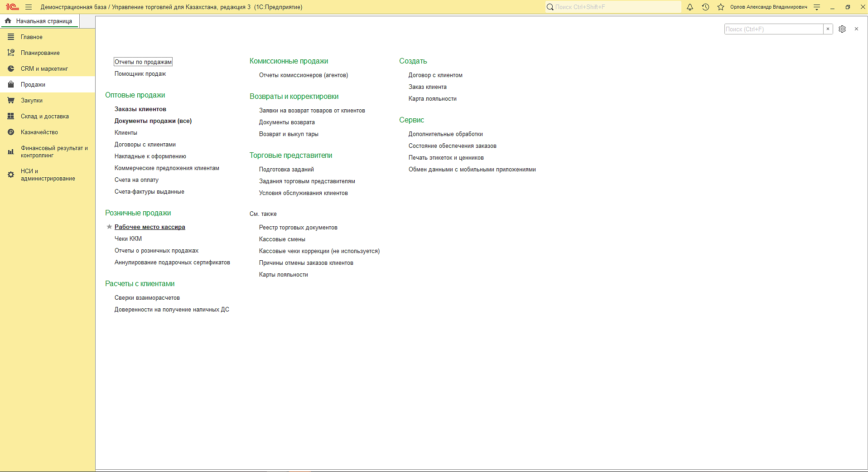Viewport: 868px width, 472px height.
Task: Open history clock icon
Action: [705, 7]
